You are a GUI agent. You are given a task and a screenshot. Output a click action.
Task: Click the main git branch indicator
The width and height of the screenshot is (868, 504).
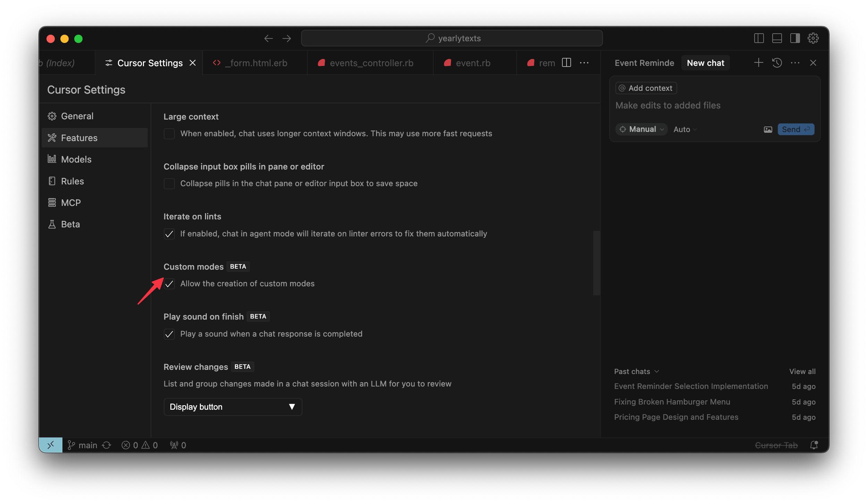click(82, 445)
